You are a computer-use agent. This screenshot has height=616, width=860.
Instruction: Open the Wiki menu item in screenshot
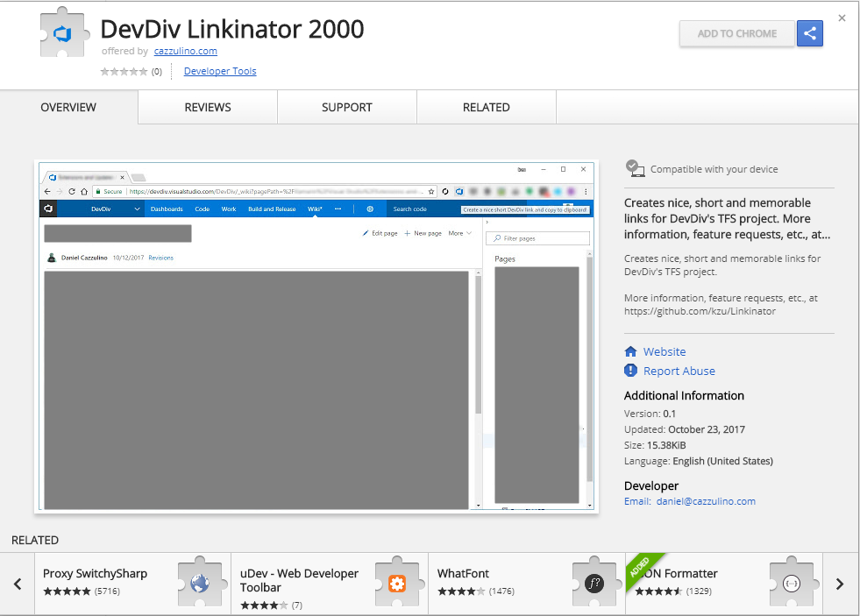[x=315, y=209]
